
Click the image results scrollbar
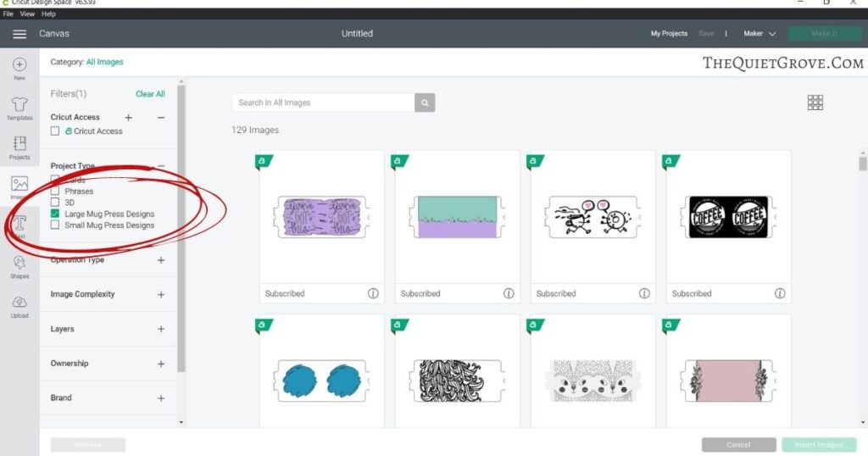862,164
